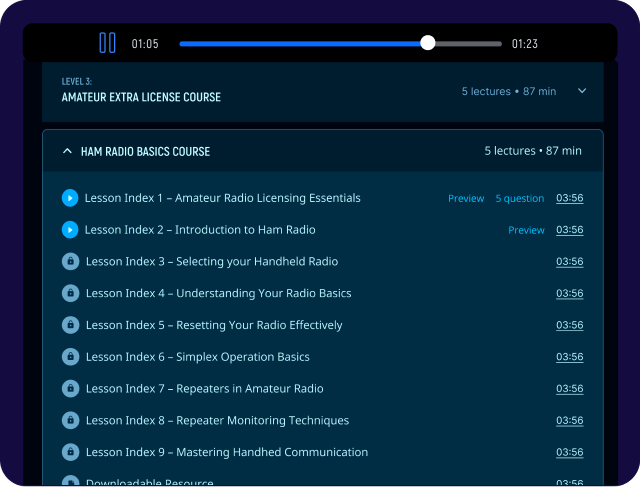Click the 03:56 duration for Lesson Index 4
This screenshot has width=640, height=487.
point(569,293)
